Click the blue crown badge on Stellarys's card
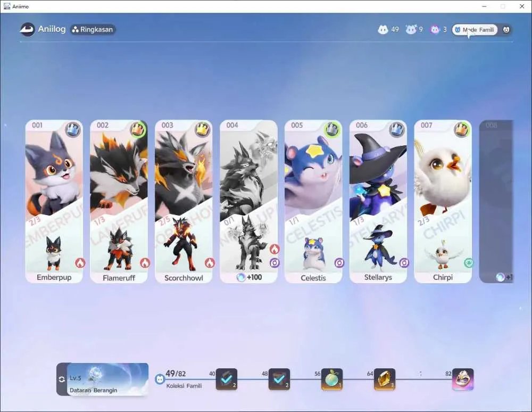The height and width of the screenshot is (412, 532). [x=397, y=130]
